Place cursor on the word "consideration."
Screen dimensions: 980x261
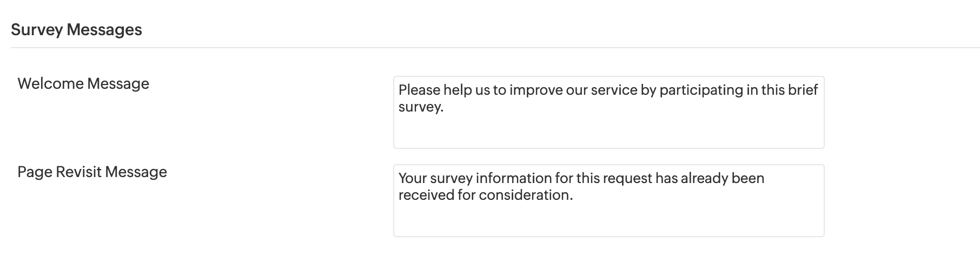coord(525,195)
